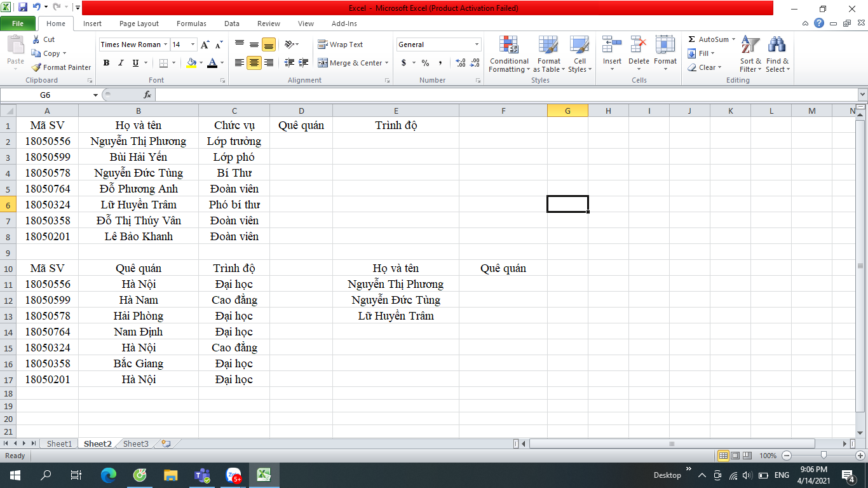Click Decrease Decimal icon

476,63
